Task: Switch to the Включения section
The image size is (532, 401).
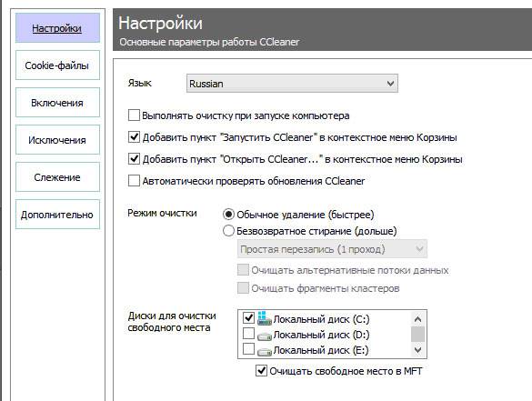Action: [x=57, y=103]
